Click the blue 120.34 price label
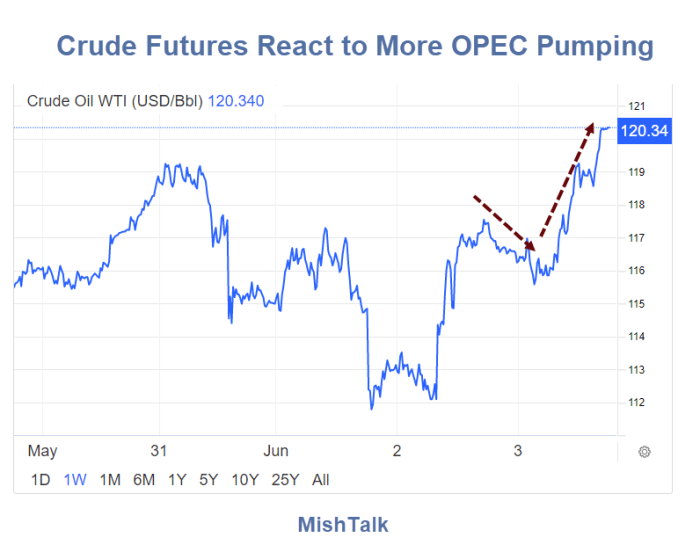 pyautogui.click(x=644, y=131)
